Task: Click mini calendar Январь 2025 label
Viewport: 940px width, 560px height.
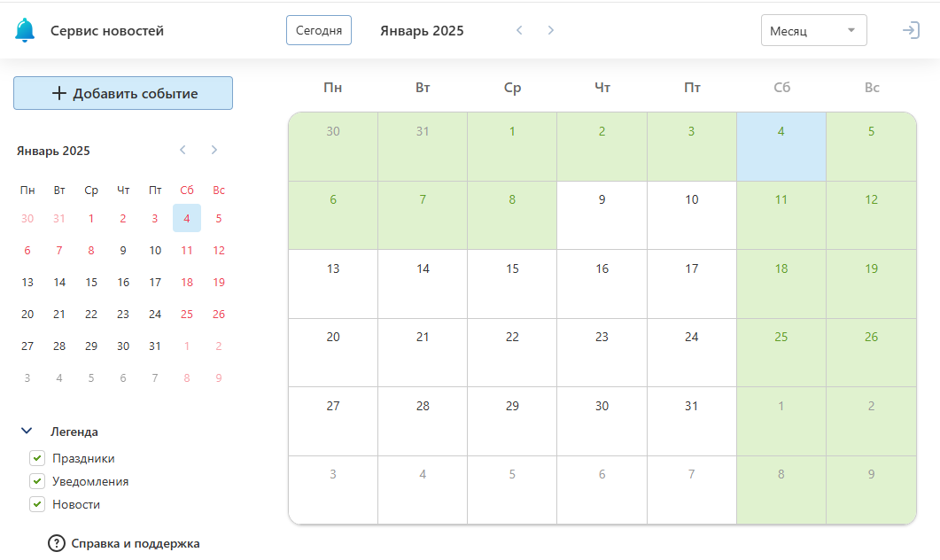Action: pyautogui.click(x=53, y=151)
